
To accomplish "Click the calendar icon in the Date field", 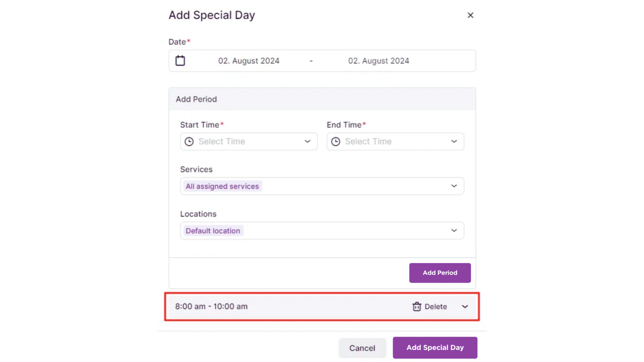I will (x=180, y=61).
